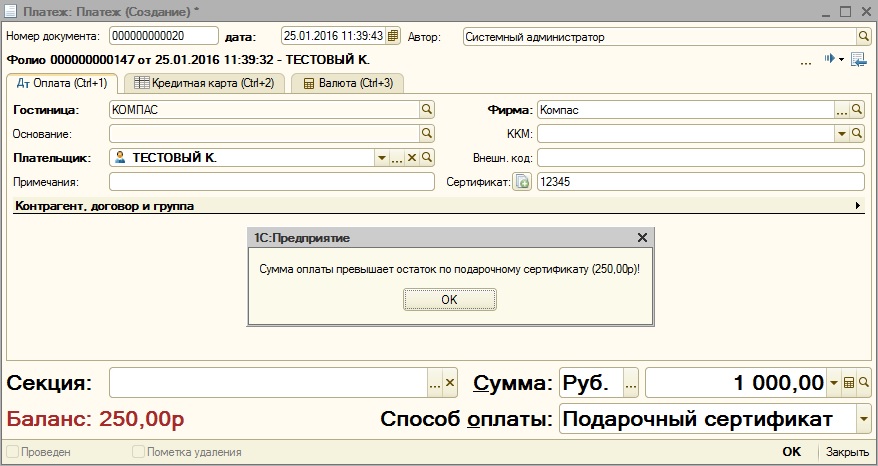Open Плательщик dropdown arrow
Image resolution: width=878 pixels, height=466 pixels.
coord(382,158)
